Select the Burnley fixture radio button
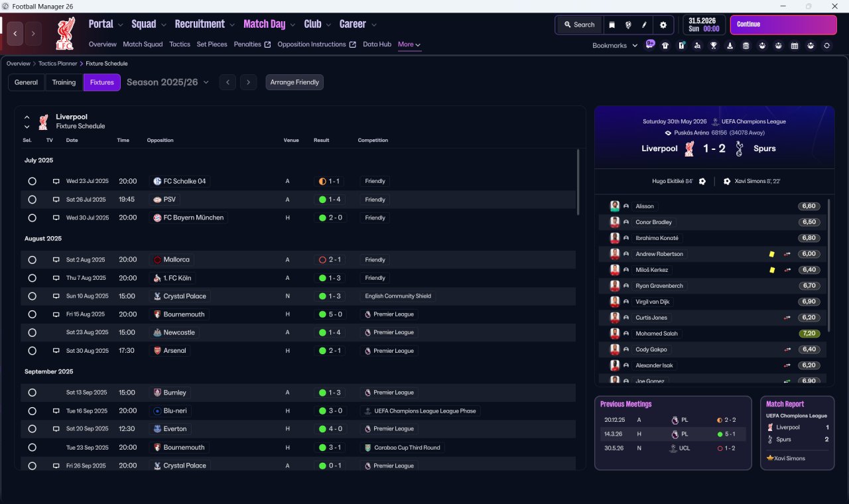849x504 pixels. click(x=32, y=393)
